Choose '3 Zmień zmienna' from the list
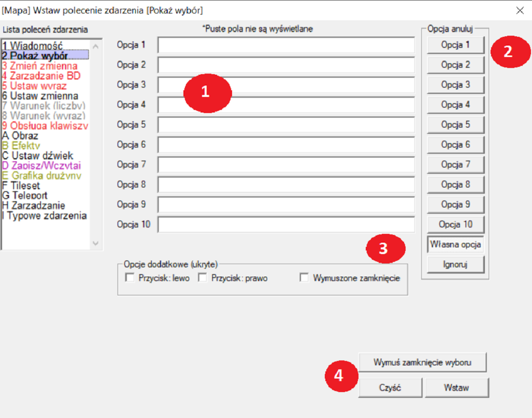Image resolution: width=532 pixels, height=418 pixels. (x=39, y=66)
